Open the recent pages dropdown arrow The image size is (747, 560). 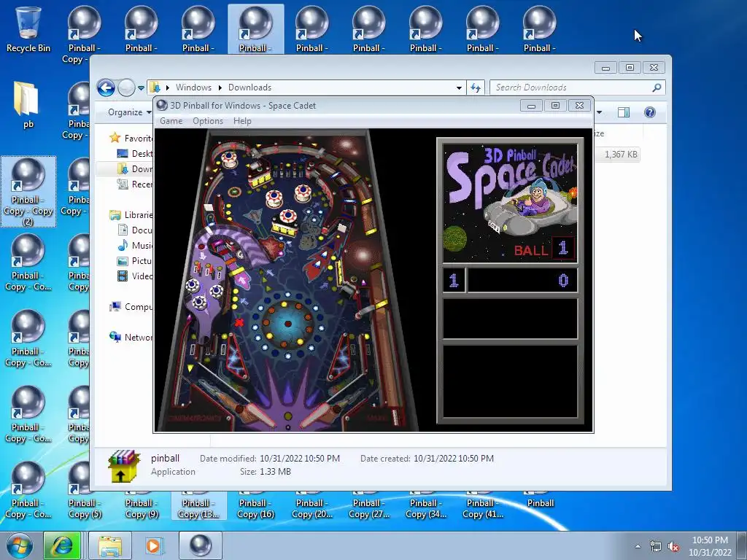(x=141, y=87)
